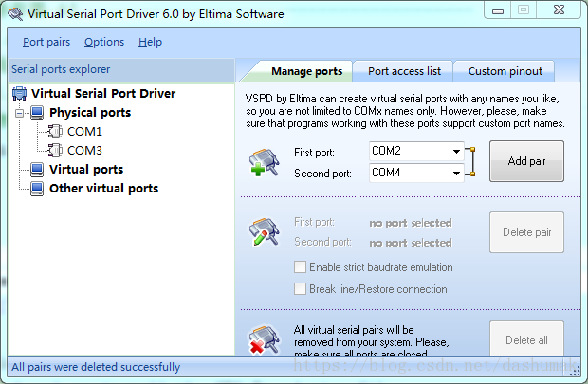Open the First port dropdown arrow
This screenshot has width=588, height=384.
tap(456, 152)
